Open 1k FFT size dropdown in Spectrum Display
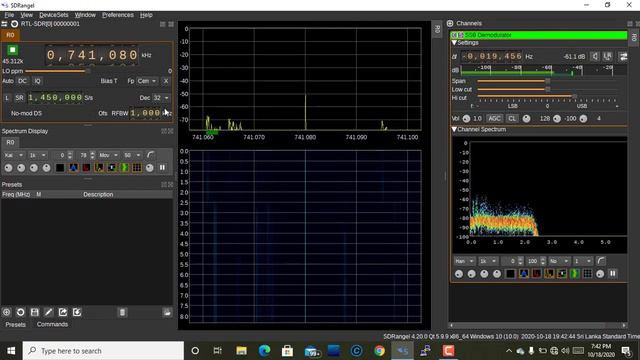Viewport: 640px width, 360px height. pos(38,155)
